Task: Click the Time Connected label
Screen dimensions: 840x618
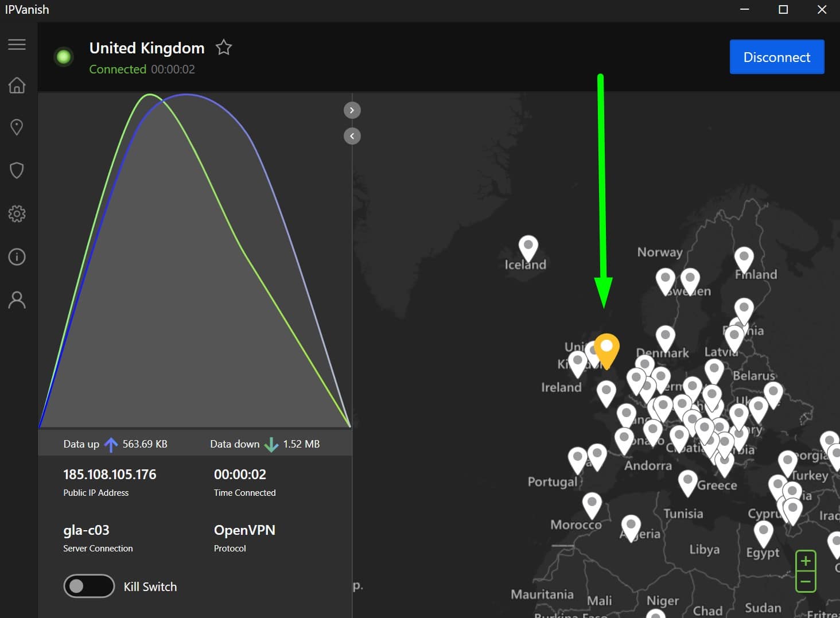Action: pyautogui.click(x=244, y=493)
